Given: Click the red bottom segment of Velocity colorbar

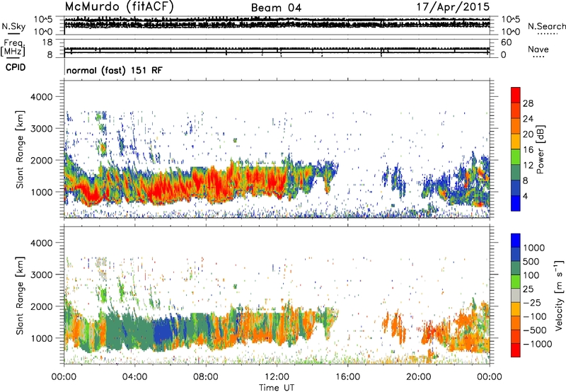Looking at the screenshot, I should pos(516,350).
